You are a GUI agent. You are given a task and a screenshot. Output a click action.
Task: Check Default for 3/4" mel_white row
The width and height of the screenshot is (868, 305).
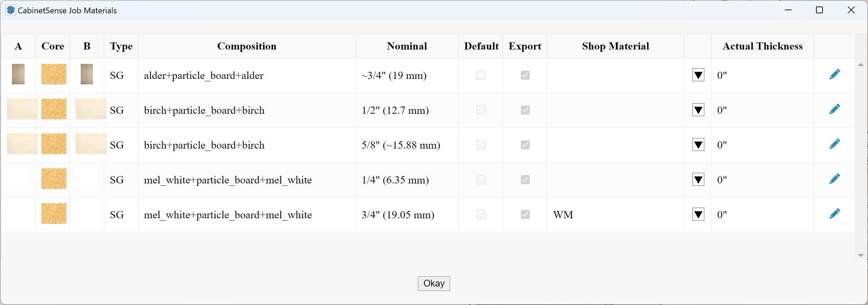click(x=481, y=214)
